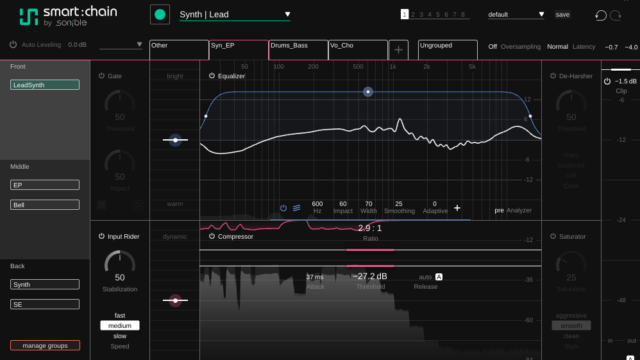Switch to the Drums_Bass group tab
Image resolution: width=640 pixels, height=360 pixels.
(299, 50)
